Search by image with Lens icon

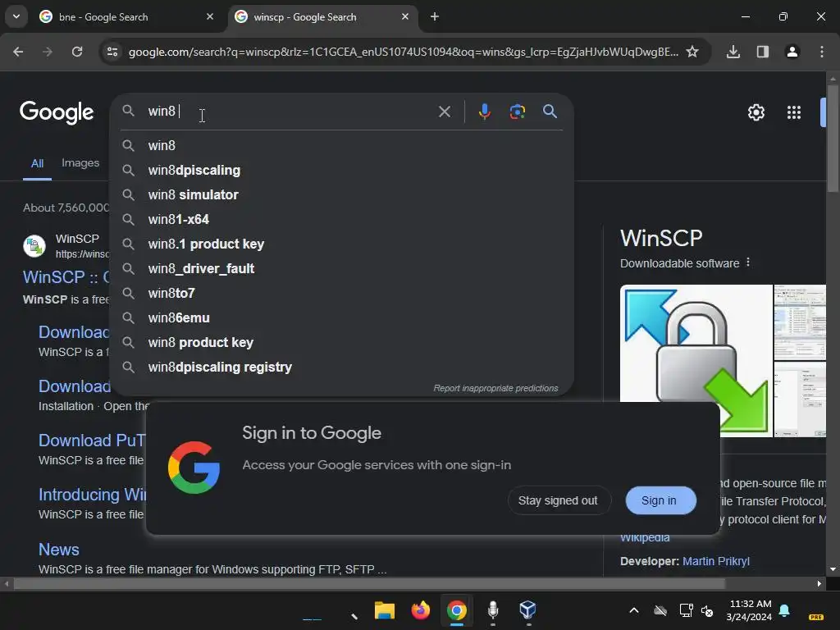tap(517, 112)
